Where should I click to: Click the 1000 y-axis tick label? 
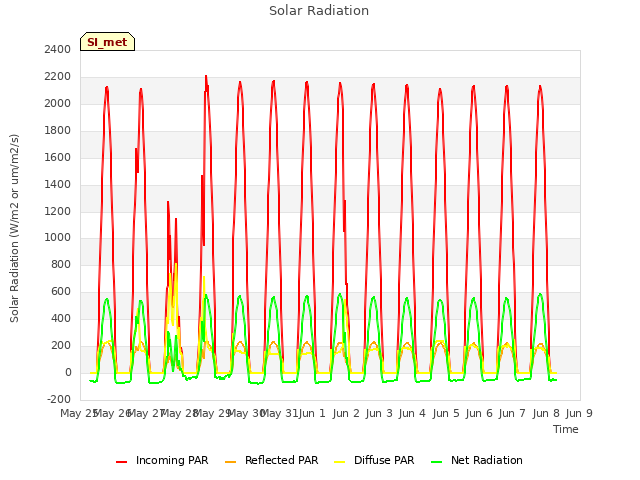[58, 238]
